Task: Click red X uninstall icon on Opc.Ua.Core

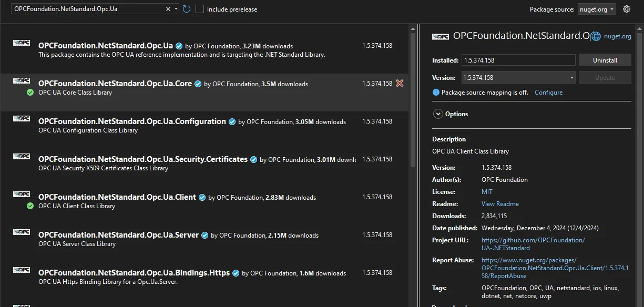Action: coord(400,83)
